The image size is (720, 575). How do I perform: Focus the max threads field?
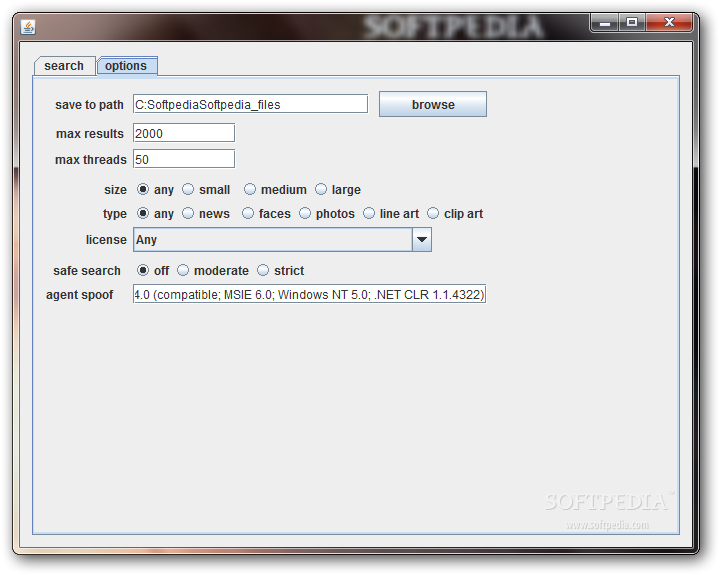point(184,159)
